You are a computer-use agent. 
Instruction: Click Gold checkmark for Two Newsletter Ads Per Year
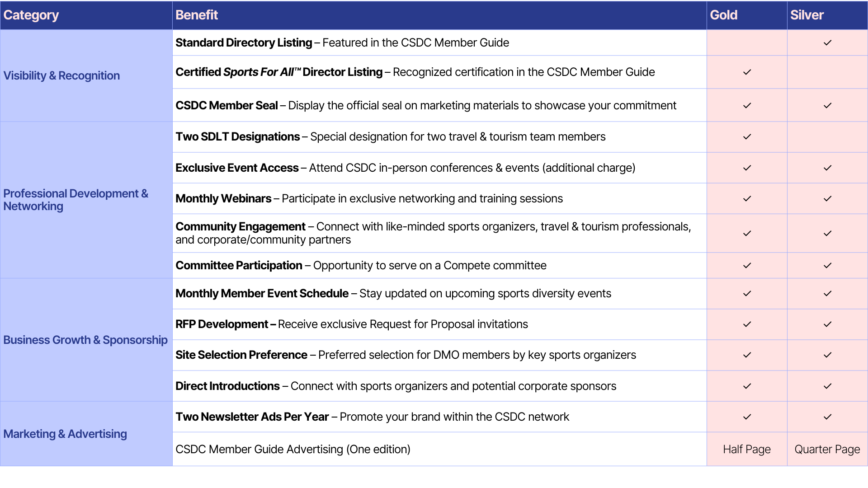pos(747,417)
